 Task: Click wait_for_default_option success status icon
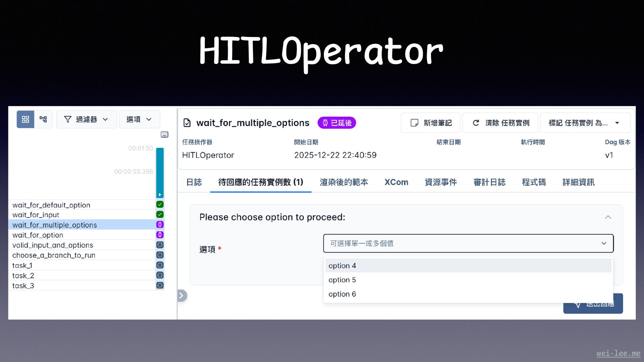tap(160, 204)
